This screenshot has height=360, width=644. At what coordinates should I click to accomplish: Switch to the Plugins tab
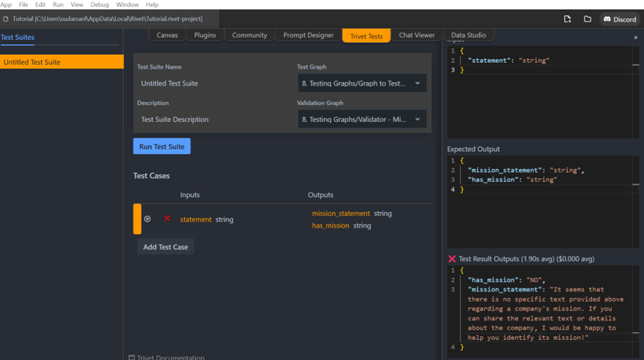coord(205,36)
